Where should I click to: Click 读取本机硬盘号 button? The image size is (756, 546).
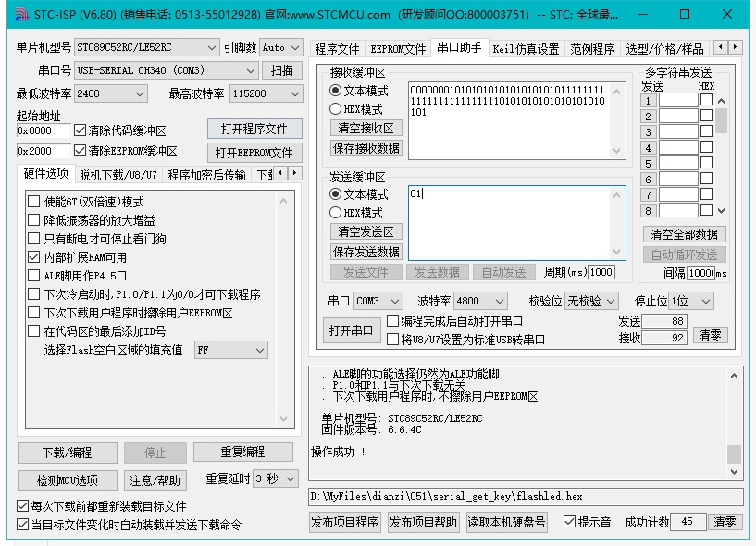click(506, 522)
